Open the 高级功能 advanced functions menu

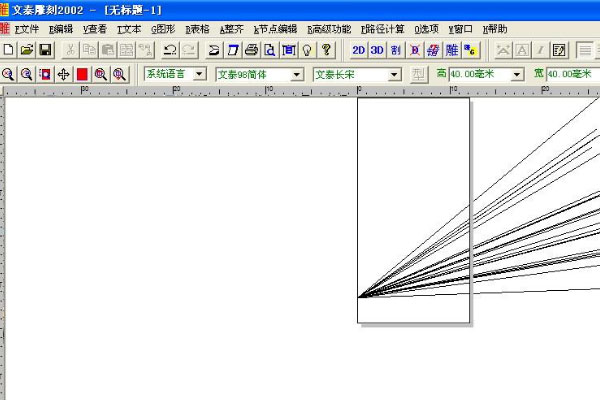coord(329,29)
